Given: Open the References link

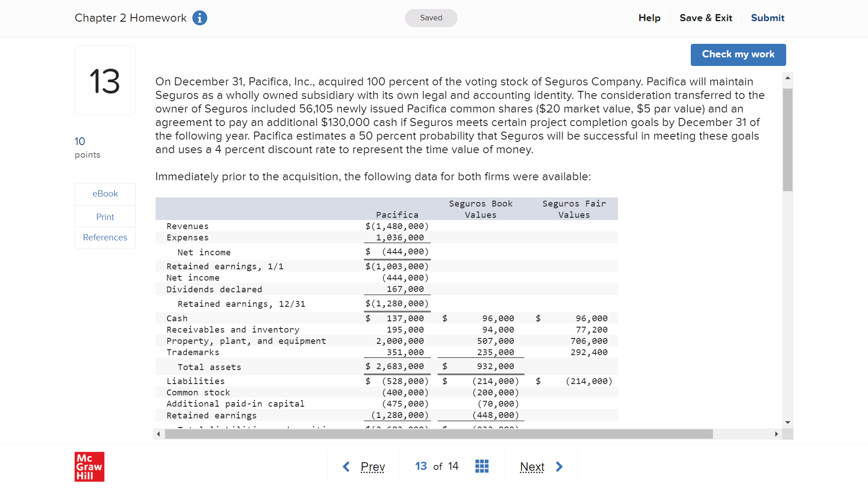Looking at the screenshot, I should 105,238.
